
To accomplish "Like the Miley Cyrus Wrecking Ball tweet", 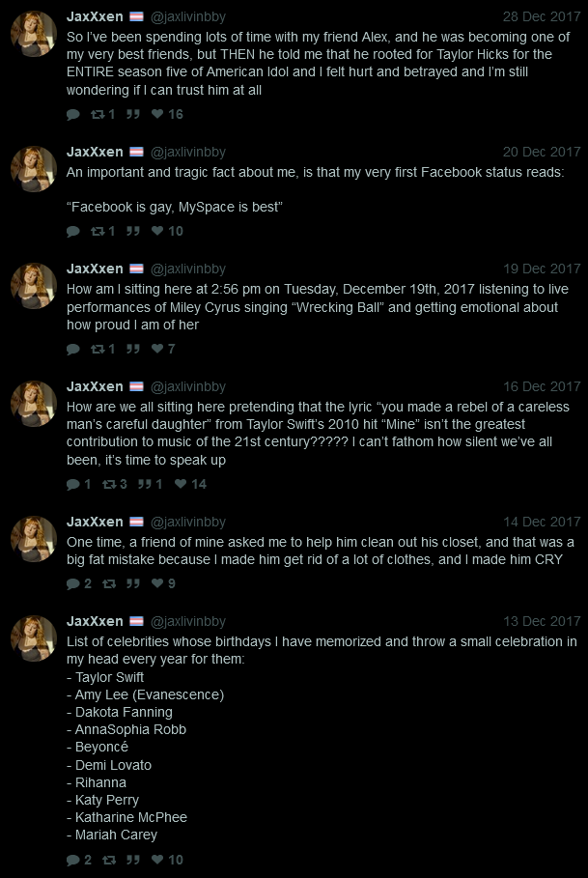I will point(158,349).
